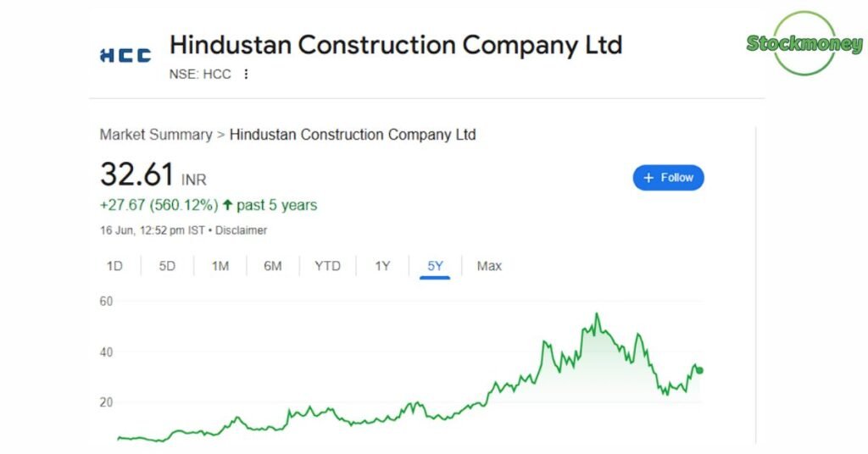Show the 6M price chart
Screen dimensions: 868x454
pyautogui.click(x=273, y=266)
